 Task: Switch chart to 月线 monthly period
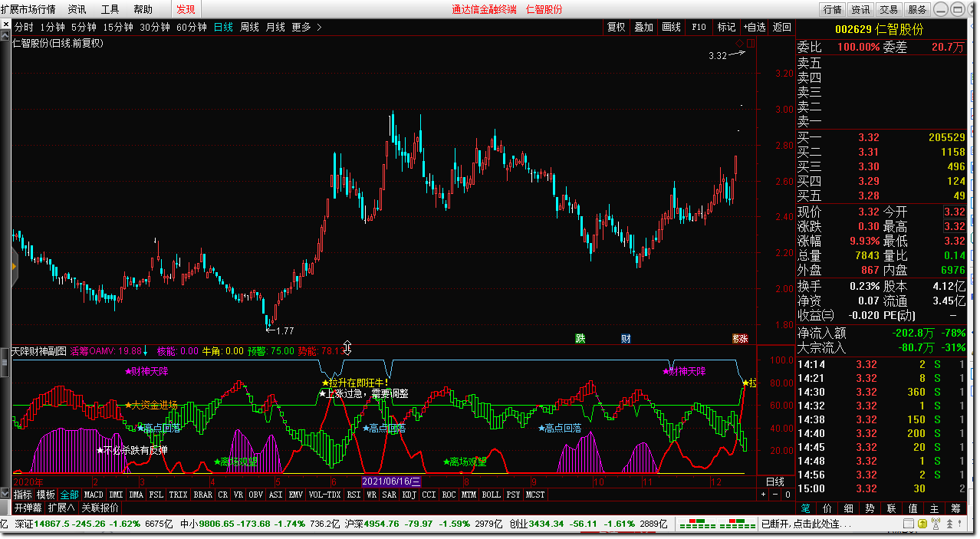pos(275,27)
